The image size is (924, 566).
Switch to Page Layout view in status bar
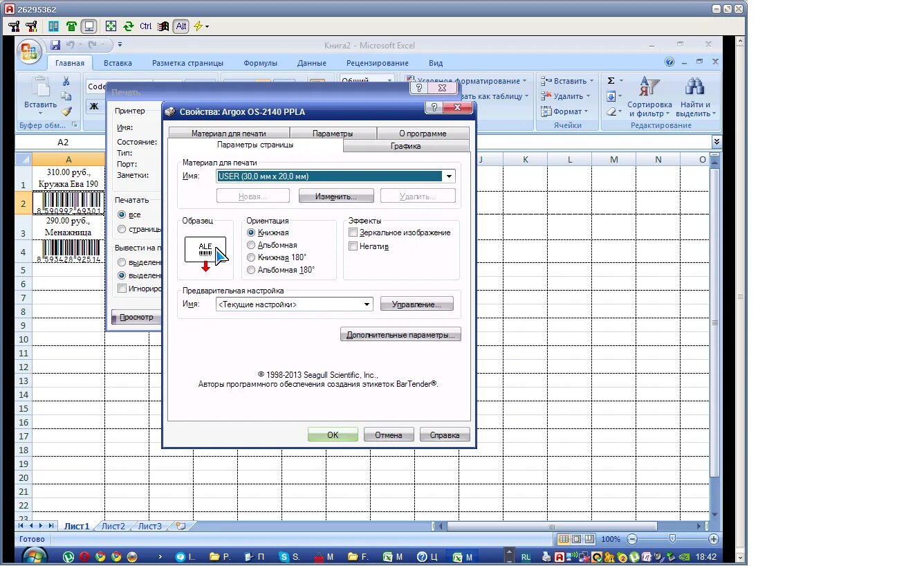pyautogui.click(x=576, y=539)
